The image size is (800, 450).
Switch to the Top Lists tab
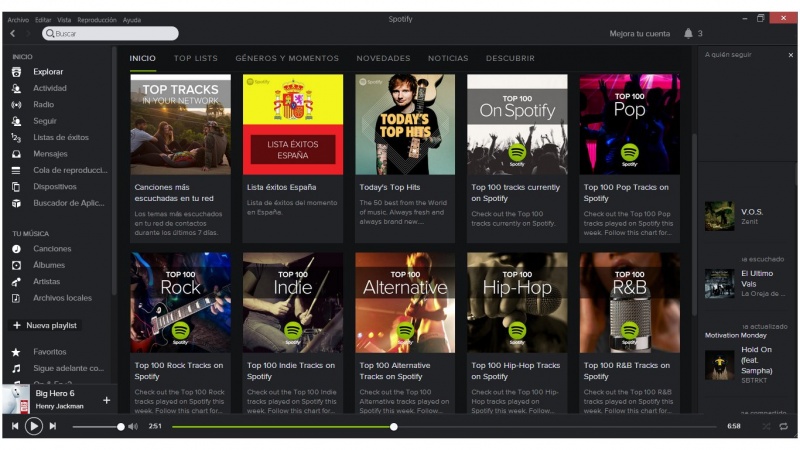point(195,58)
